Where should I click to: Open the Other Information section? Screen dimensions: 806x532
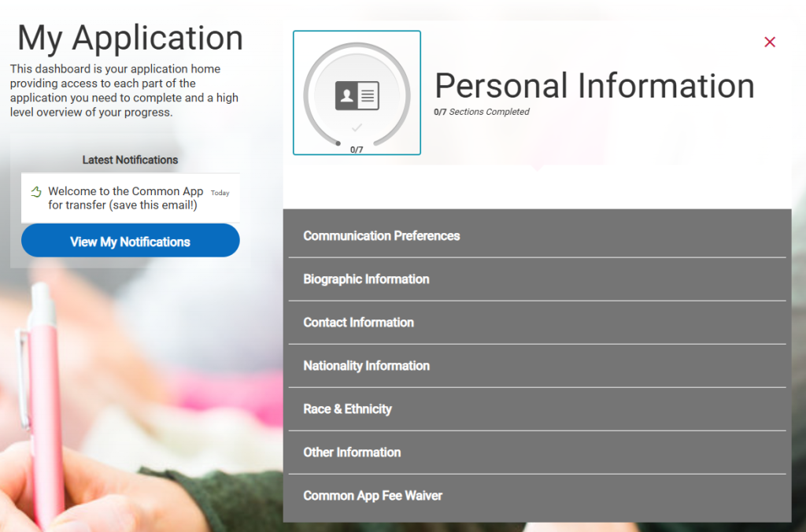coord(352,453)
